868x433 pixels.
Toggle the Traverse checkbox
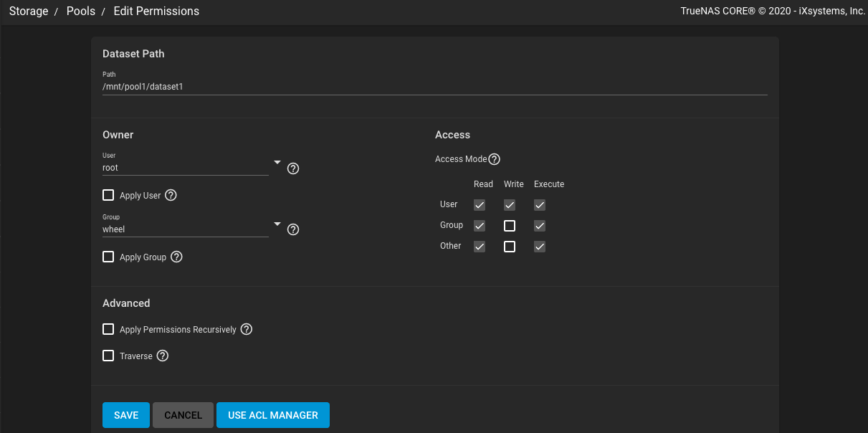click(108, 356)
